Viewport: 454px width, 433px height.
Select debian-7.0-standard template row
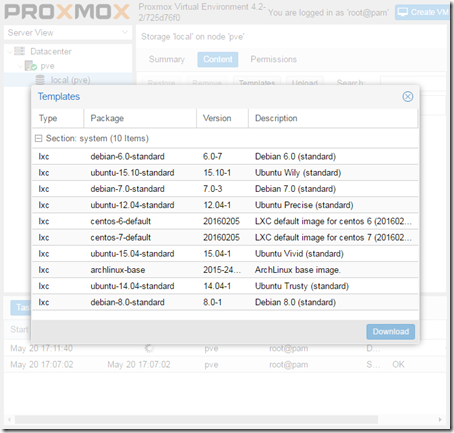click(225, 189)
